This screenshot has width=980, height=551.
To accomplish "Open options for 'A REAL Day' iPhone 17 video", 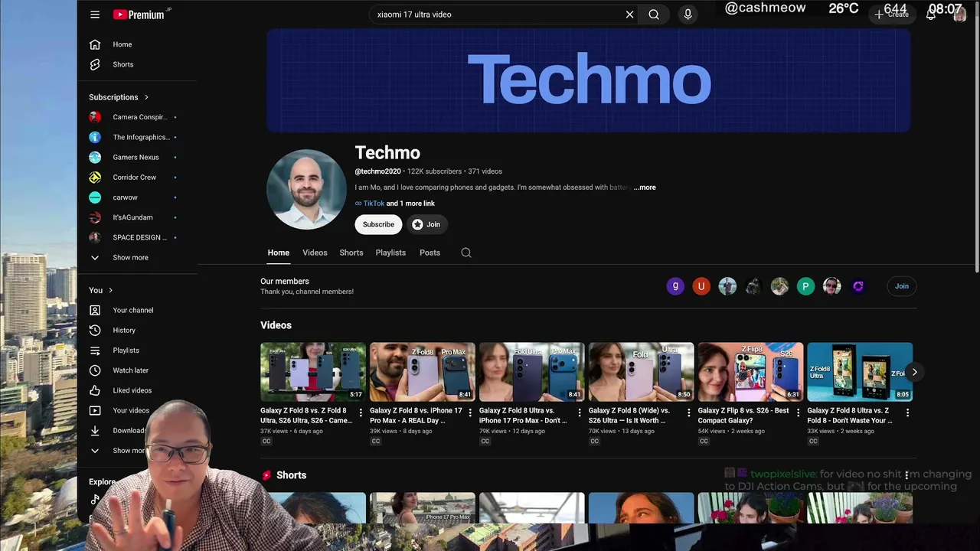I will (470, 412).
